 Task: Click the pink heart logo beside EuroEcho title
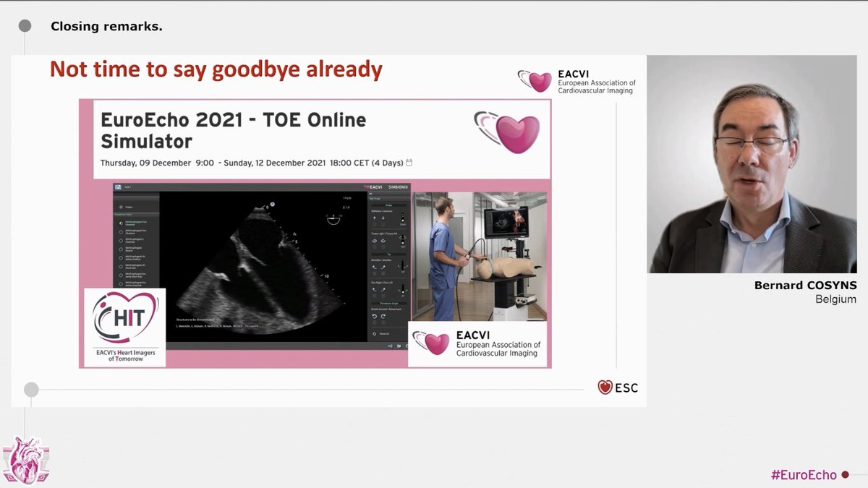pos(508,131)
